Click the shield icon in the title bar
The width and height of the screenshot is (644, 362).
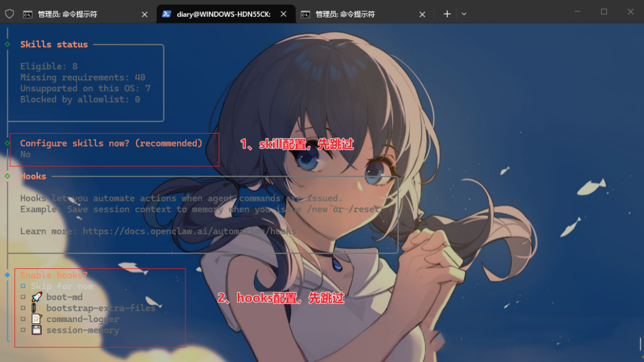pyautogui.click(x=10, y=13)
